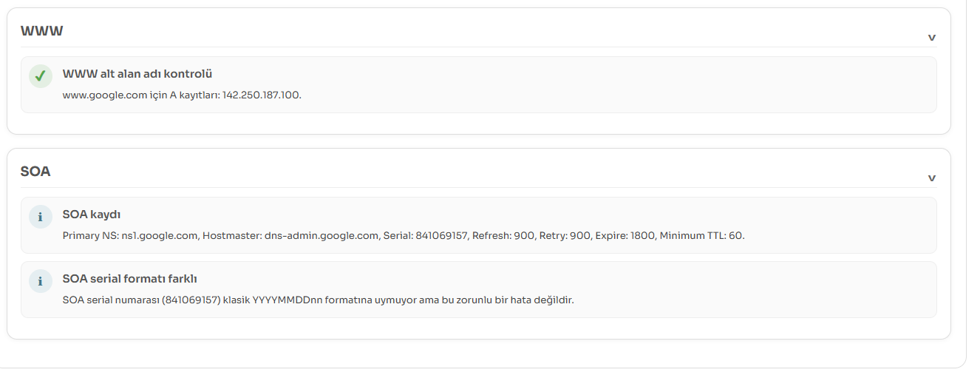Viewport: 980px width, 378px height.
Task: Click the info icon next to SOA kaydı
Action: [41, 217]
